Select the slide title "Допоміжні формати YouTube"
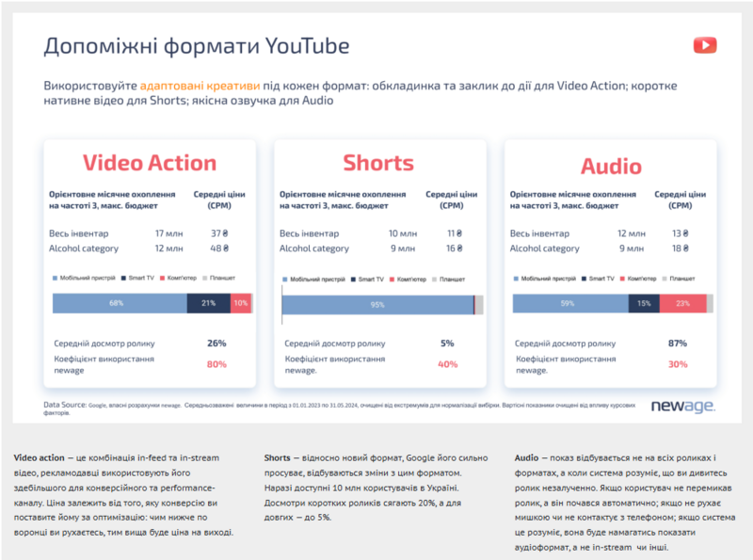 (x=197, y=46)
